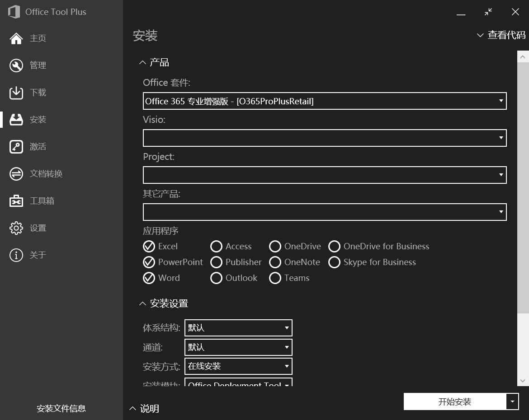
Task: Open the 工具箱 page label
Action: click(x=42, y=201)
